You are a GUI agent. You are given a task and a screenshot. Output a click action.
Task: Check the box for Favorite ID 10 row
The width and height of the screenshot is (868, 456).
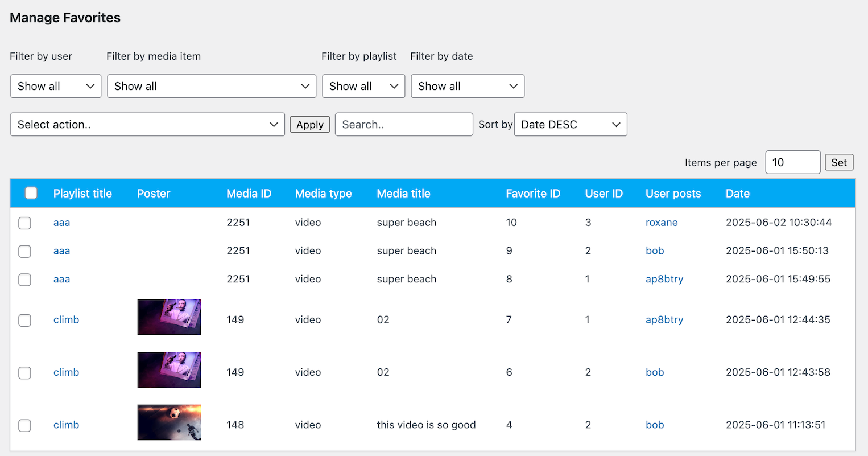pos(25,223)
